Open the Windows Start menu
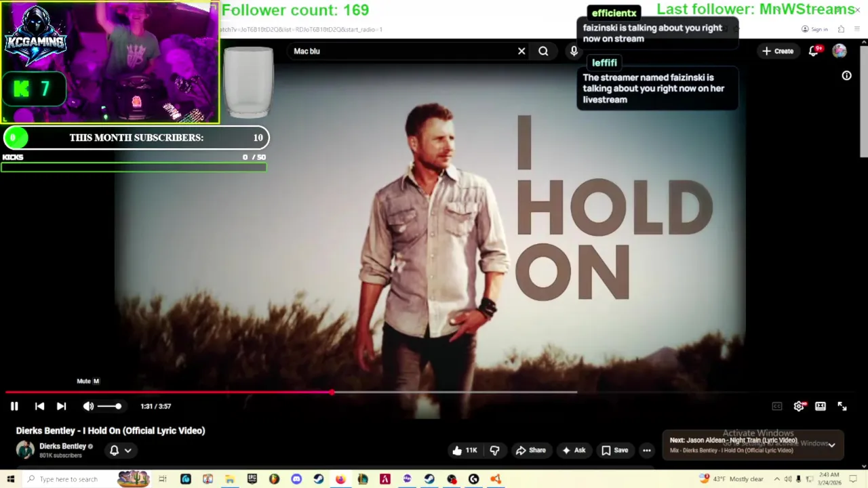This screenshot has height=488, width=868. [x=10, y=479]
